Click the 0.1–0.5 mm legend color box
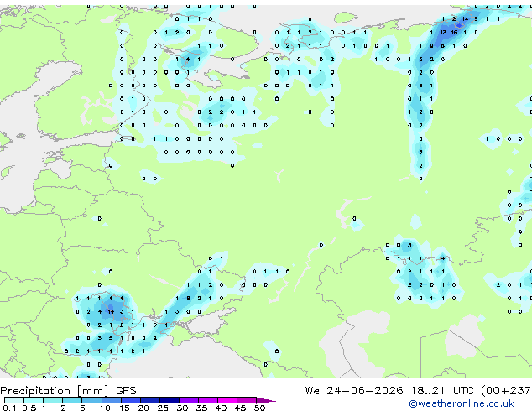This screenshot has width=532, height=411. (14, 400)
